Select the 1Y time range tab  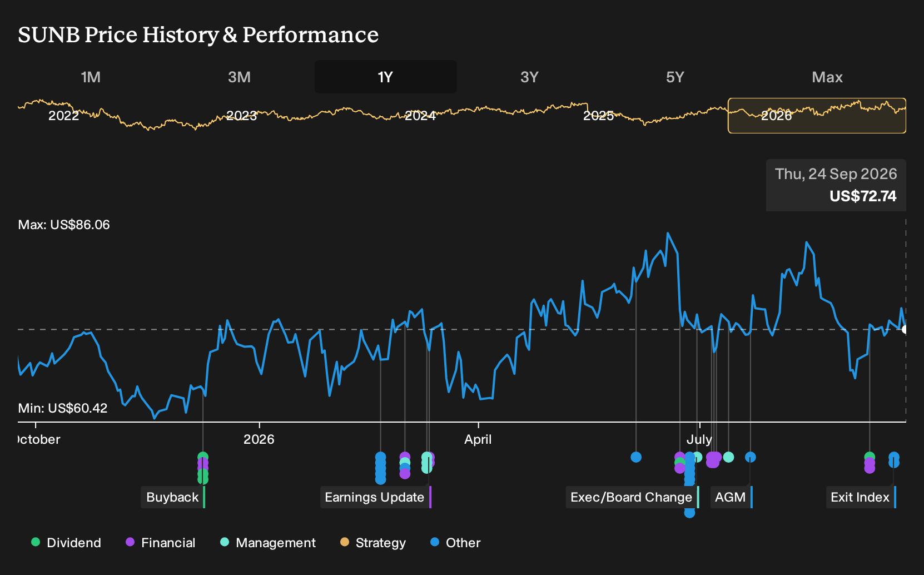386,77
